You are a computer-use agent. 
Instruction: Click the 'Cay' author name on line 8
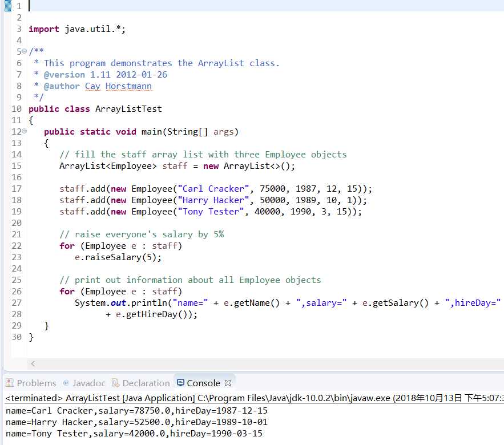[x=92, y=86]
